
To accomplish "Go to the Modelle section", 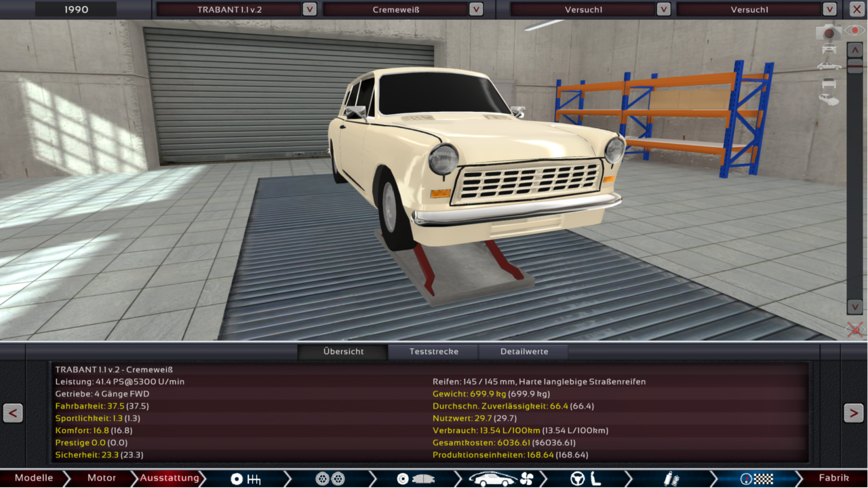I will (34, 479).
